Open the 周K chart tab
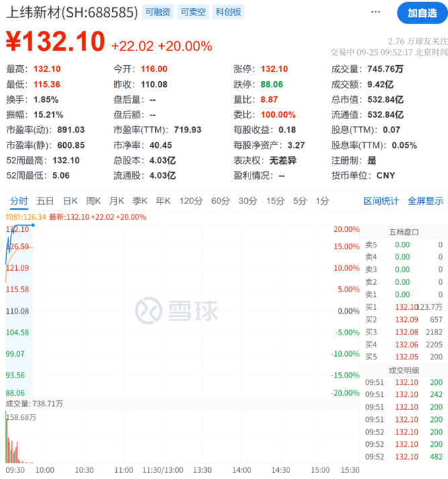Screen dimensions: 448x479 (93, 201)
